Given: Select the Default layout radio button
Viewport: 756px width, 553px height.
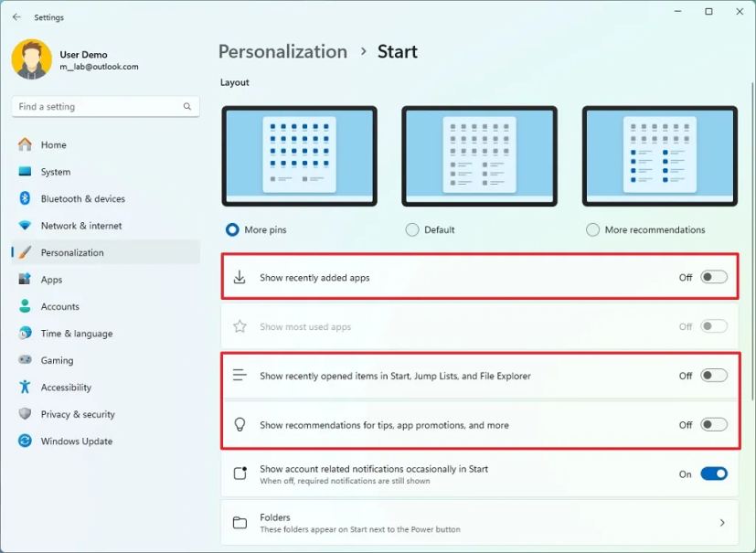Looking at the screenshot, I should point(412,229).
